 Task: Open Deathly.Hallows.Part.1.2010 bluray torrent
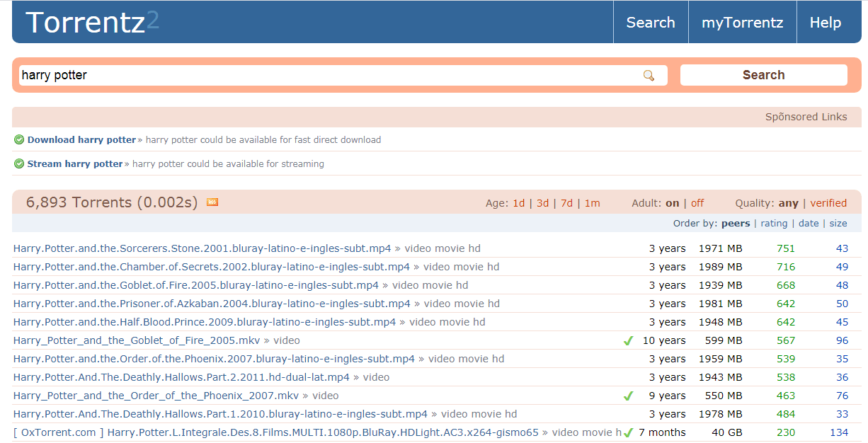[220, 414]
